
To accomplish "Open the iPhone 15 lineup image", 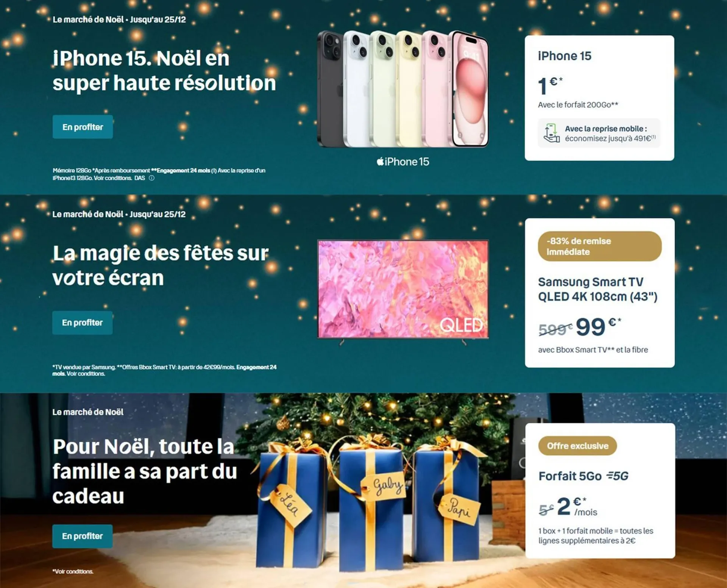I will tap(403, 89).
